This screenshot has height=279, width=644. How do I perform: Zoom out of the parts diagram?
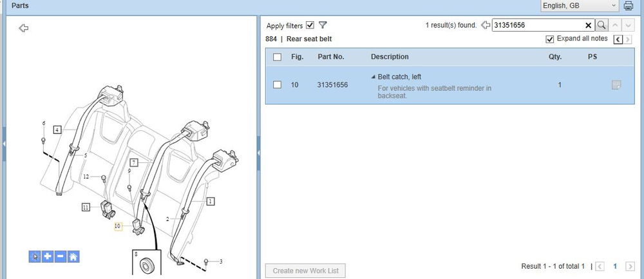(x=61, y=256)
